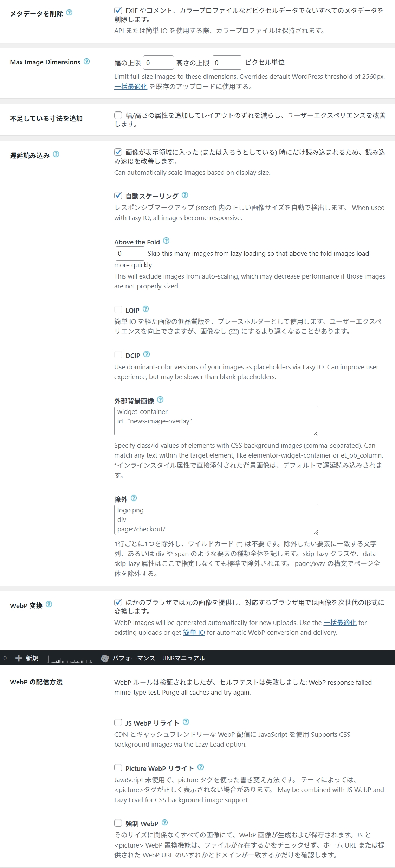Follow the 簡単 IO link

point(194,632)
